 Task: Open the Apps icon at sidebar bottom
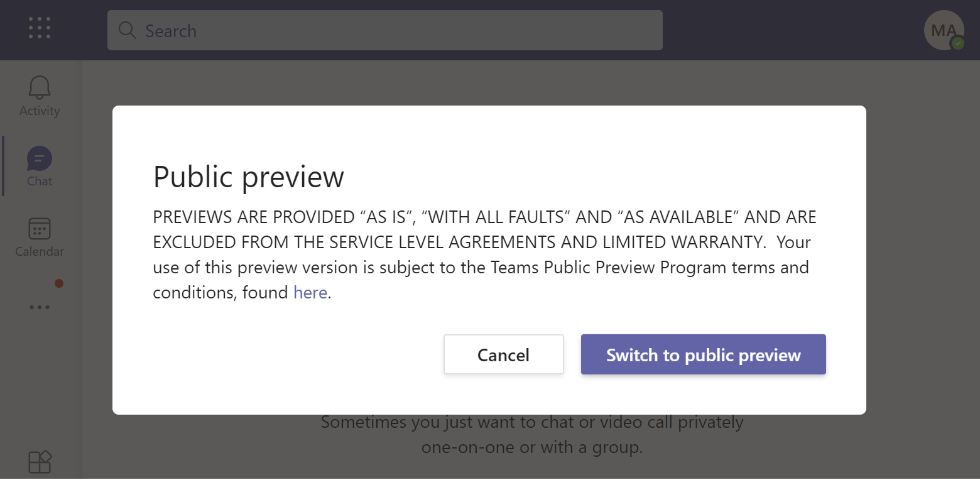tap(40, 462)
